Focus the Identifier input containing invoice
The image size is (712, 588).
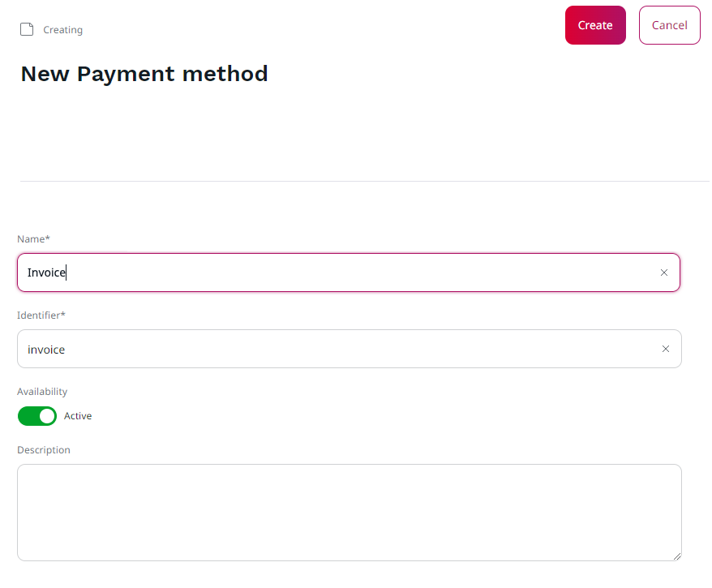click(x=324, y=349)
